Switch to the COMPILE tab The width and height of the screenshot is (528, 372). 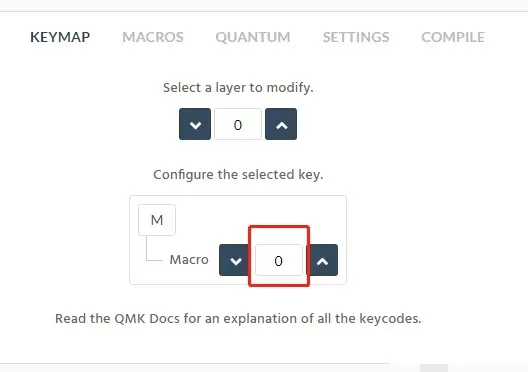coord(453,37)
